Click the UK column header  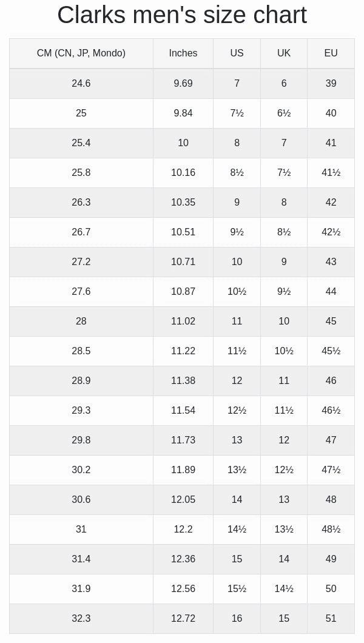284,53
